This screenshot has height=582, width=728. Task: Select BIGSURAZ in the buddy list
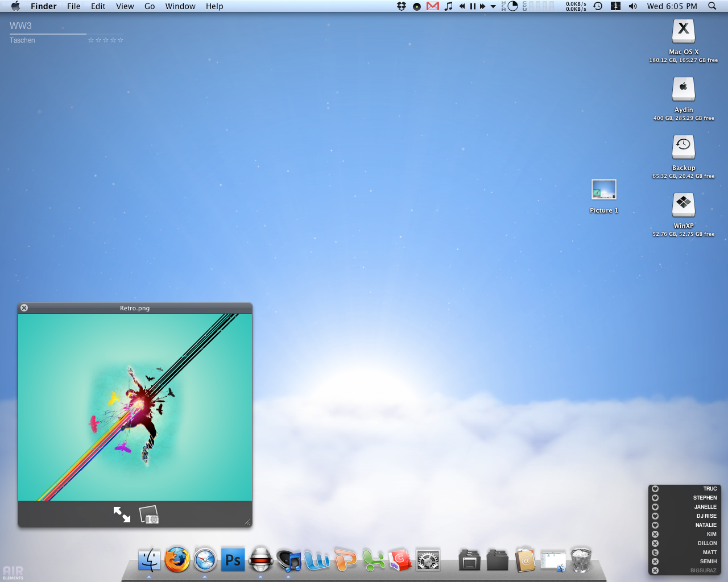point(704,571)
